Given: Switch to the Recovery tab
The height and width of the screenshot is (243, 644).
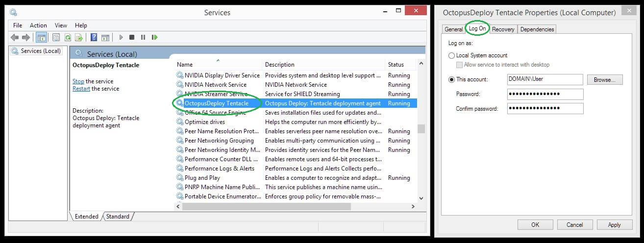Looking at the screenshot, I should [503, 29].
